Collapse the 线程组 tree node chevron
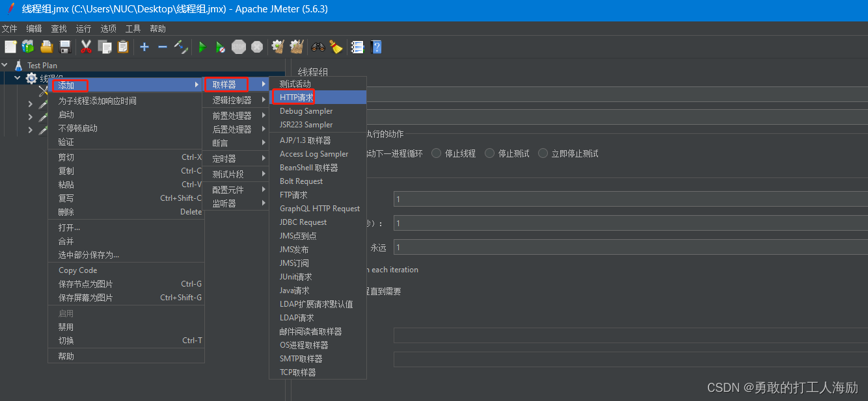Image resolution: width=868 pixels, height=401 pixels. 18,78
